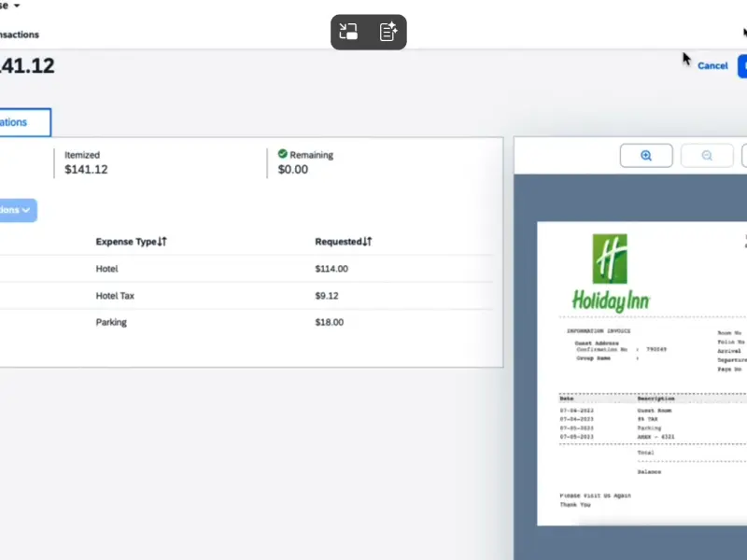
Task: Click the Holiday Inn logo on receipt
Action: point(610,272)
